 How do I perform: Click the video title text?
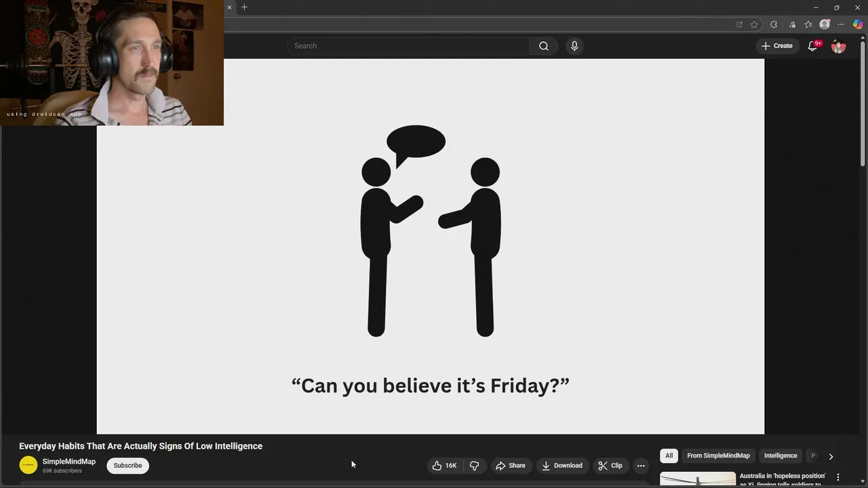tap(140, 446)
